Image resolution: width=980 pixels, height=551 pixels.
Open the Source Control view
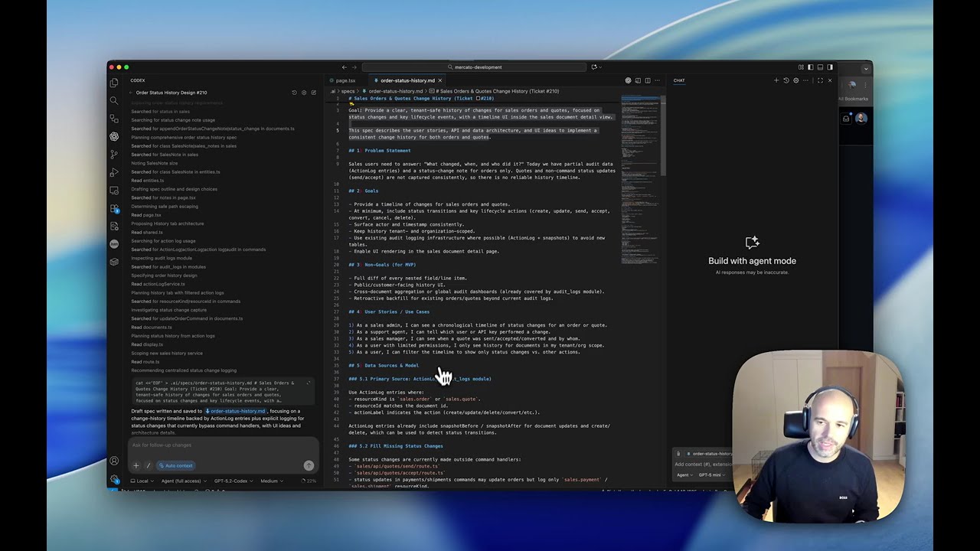[114, 154]
